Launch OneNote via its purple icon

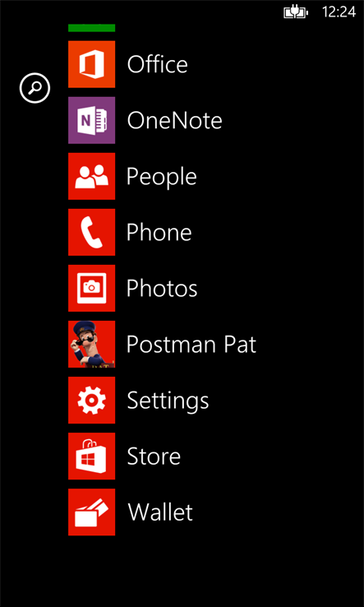pos(92,120)
